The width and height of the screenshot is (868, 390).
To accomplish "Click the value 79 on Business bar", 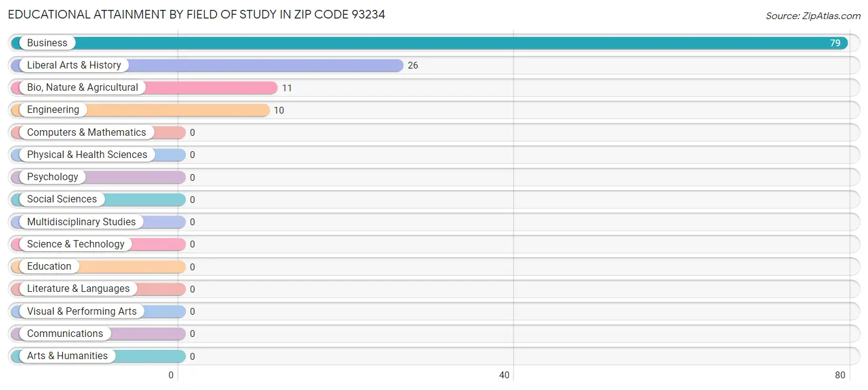I will [835, 43].
